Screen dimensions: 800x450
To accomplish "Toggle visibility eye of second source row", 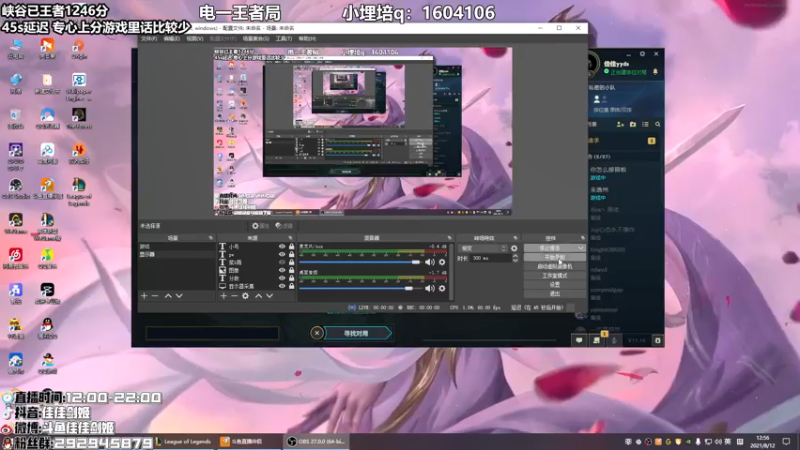I will (x=282, y=254).
